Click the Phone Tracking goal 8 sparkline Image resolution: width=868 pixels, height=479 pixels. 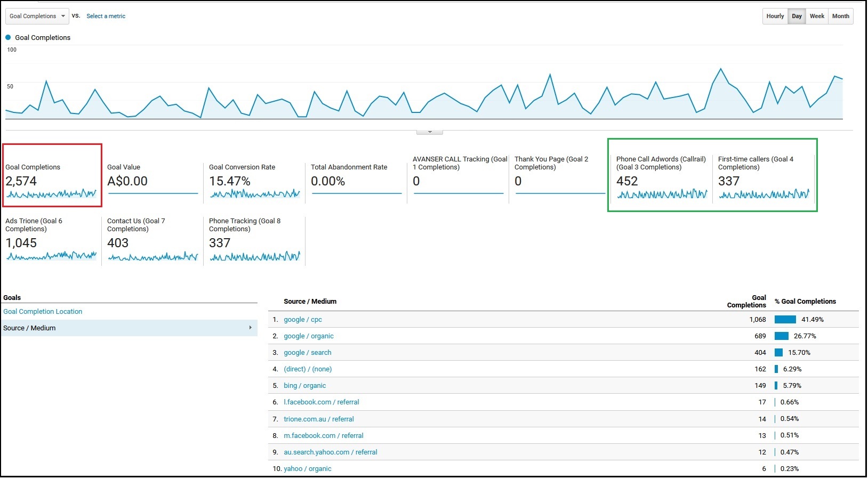[255, 257]
